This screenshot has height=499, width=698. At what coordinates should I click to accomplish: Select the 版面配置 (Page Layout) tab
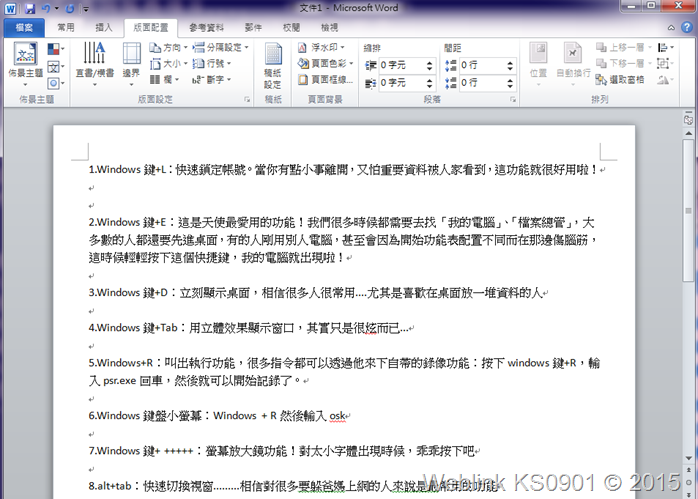[151, 28]
